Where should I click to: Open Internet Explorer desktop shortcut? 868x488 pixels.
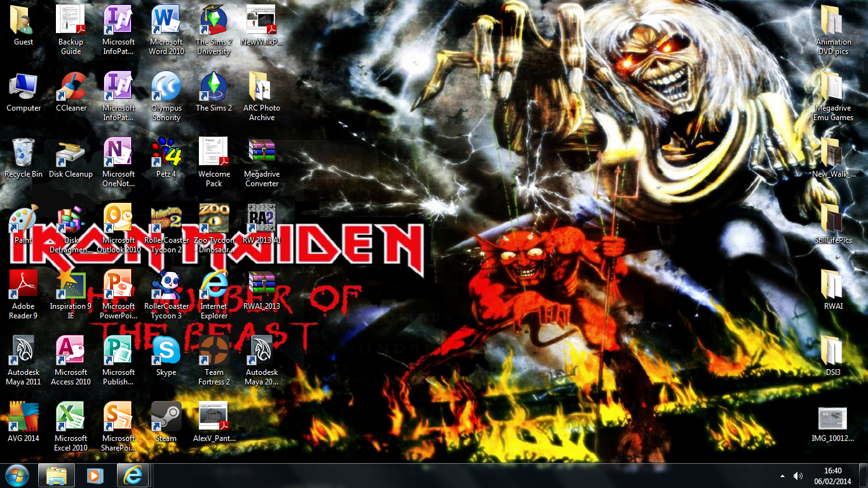[x=214, y=295]
